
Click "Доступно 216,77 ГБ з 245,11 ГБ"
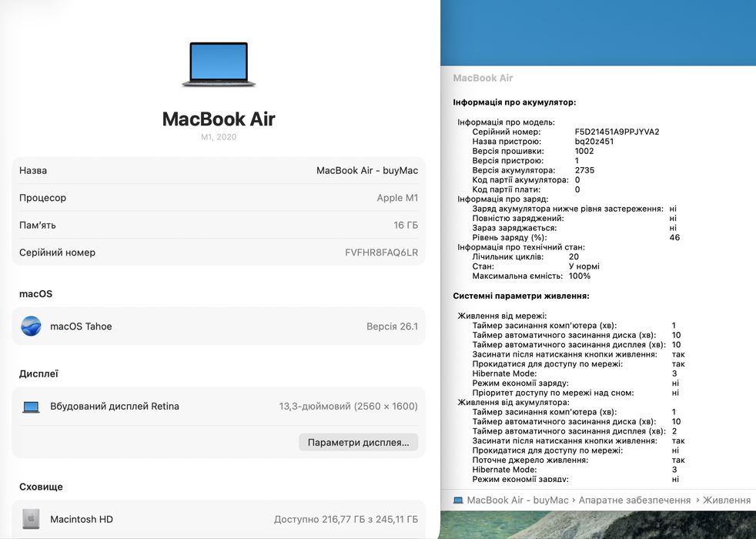pos(346,519)
